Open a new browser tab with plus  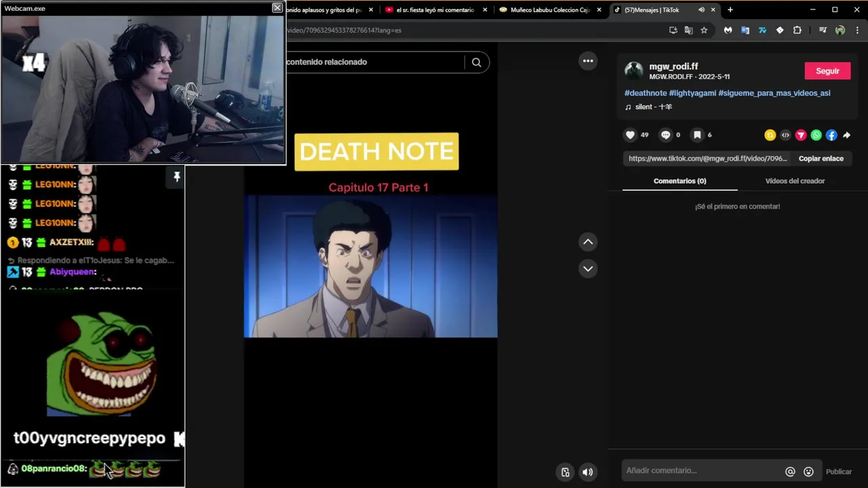coord(730,9)
